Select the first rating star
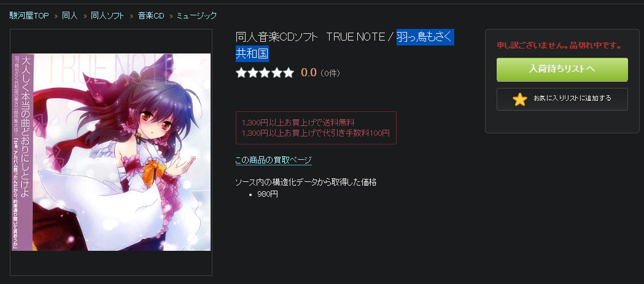Screen dimensions: 644x284 241,73
